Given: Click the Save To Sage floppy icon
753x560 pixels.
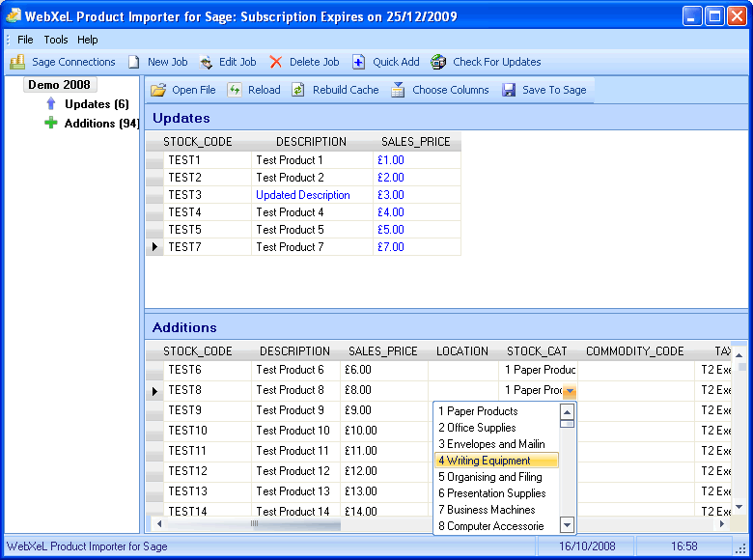Looking at the screenshot, I should tap(509, 90).
